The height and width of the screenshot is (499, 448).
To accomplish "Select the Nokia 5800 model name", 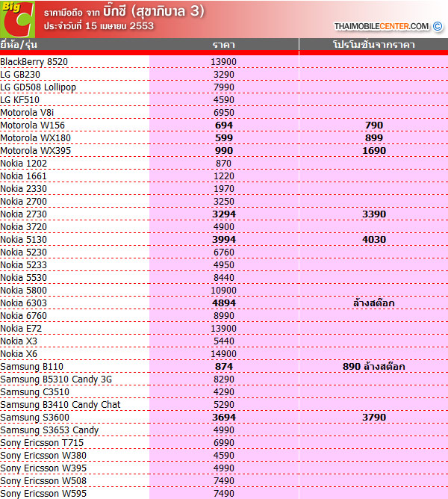I will click(24, 291).
